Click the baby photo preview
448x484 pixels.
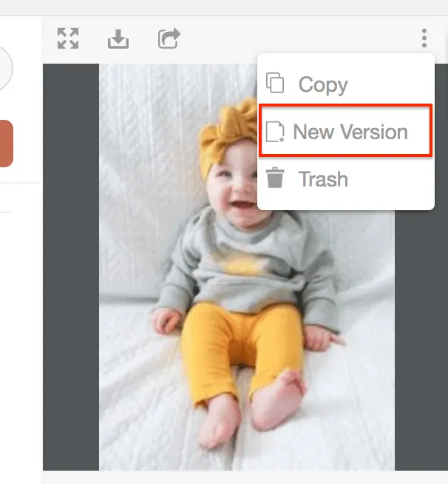click(247, 267)
